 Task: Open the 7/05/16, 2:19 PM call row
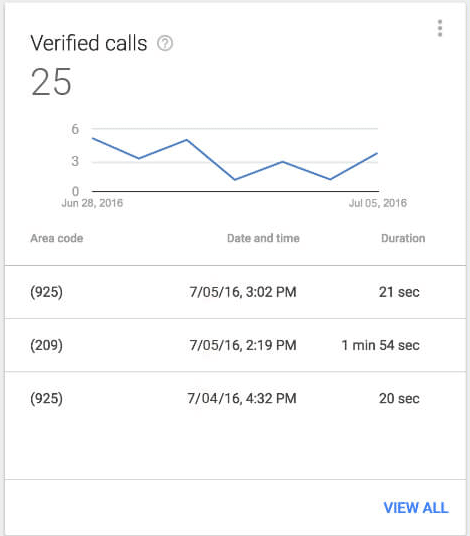point(235,345)
